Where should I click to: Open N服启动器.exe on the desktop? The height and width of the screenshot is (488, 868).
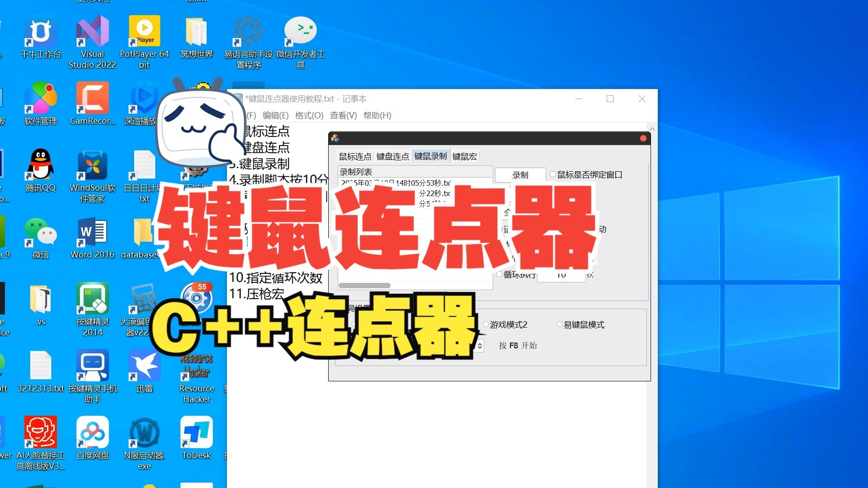(144, 443)
